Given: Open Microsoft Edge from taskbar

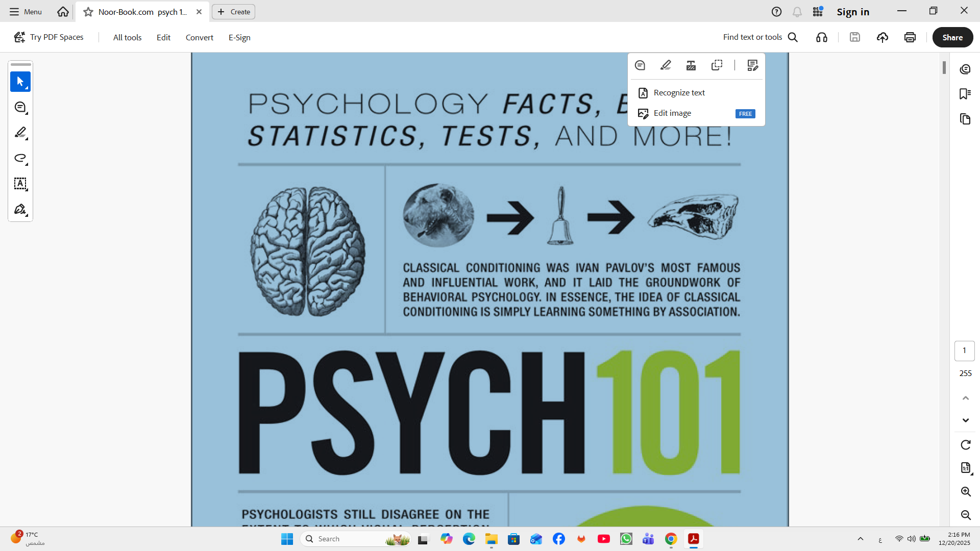Looking at the screenshot, I should coord(469,539).
